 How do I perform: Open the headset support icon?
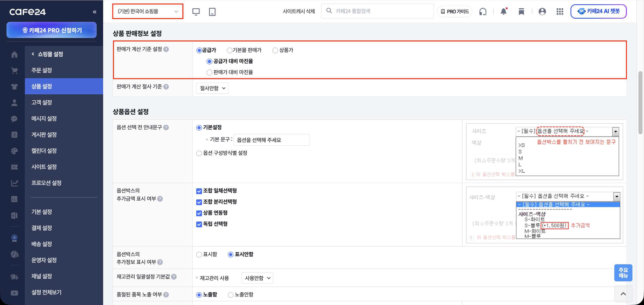483,12
